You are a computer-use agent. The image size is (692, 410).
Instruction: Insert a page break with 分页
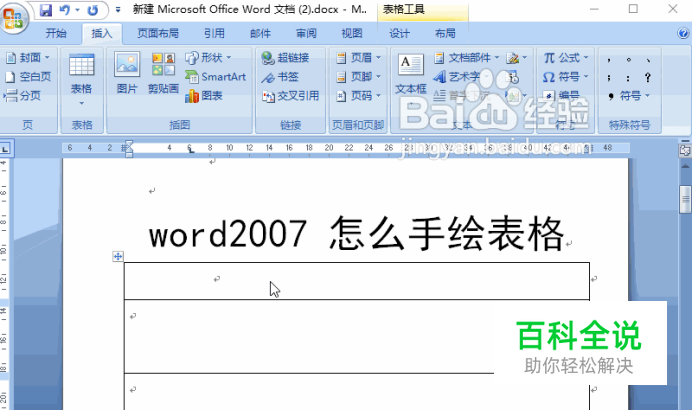[23, 95]
